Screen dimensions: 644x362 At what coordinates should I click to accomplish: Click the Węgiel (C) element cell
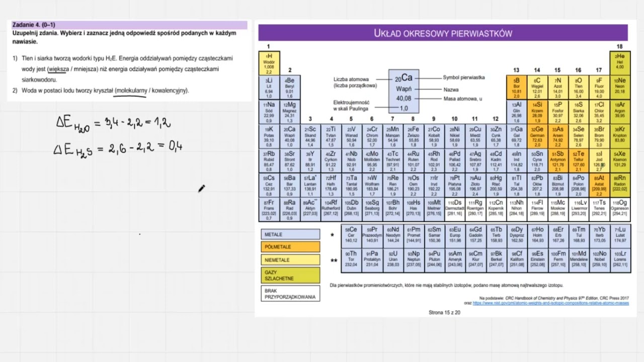(537, 87)
